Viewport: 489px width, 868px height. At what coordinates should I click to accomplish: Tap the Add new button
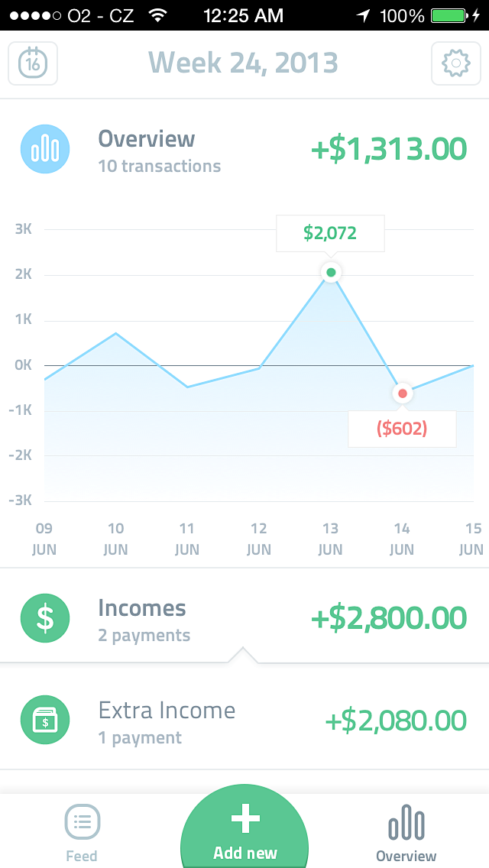[244, 828]
